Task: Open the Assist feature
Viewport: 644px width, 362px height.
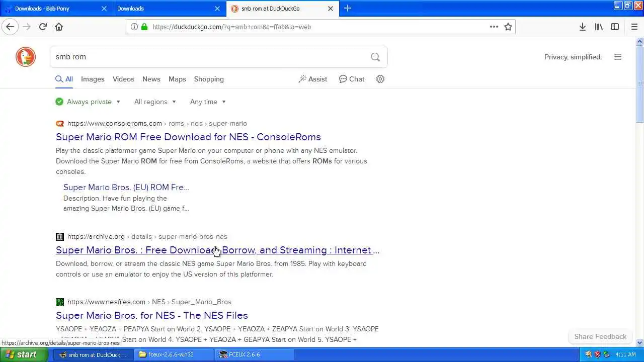Action: tap(313, 79)
